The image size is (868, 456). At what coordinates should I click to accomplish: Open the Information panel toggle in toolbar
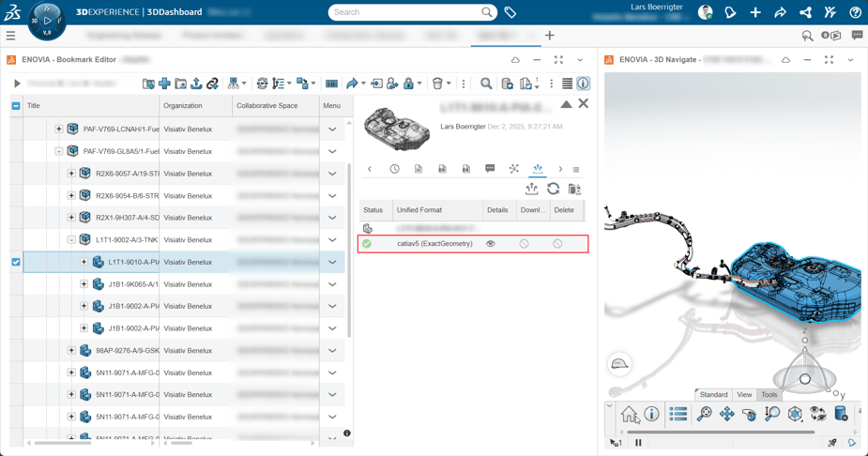pyautogui.click(x=583, y=84)
